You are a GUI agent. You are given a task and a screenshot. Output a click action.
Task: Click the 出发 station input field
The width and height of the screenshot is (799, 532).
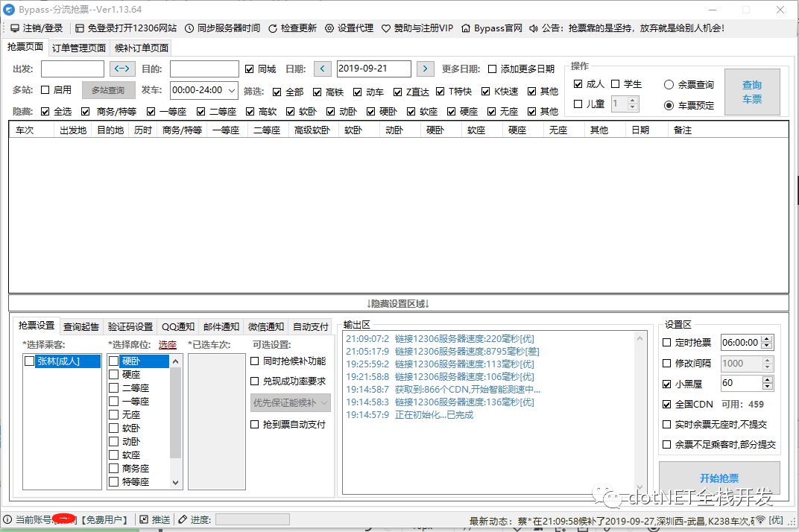[72, 69]
